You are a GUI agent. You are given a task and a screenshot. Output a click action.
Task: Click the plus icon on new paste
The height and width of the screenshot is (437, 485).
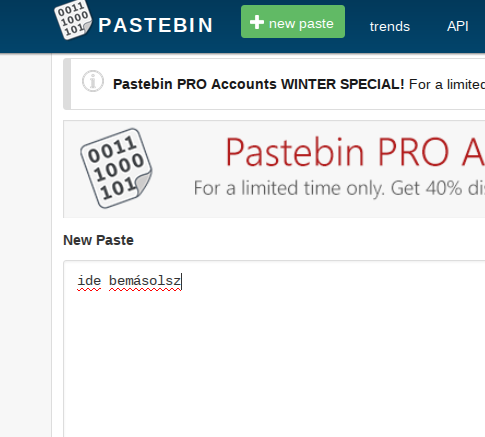click(257, 22)
